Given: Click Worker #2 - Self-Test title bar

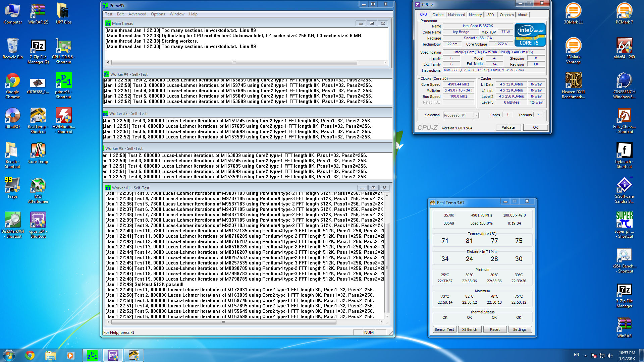Looking at the screenshot, I should click(248, 148).
